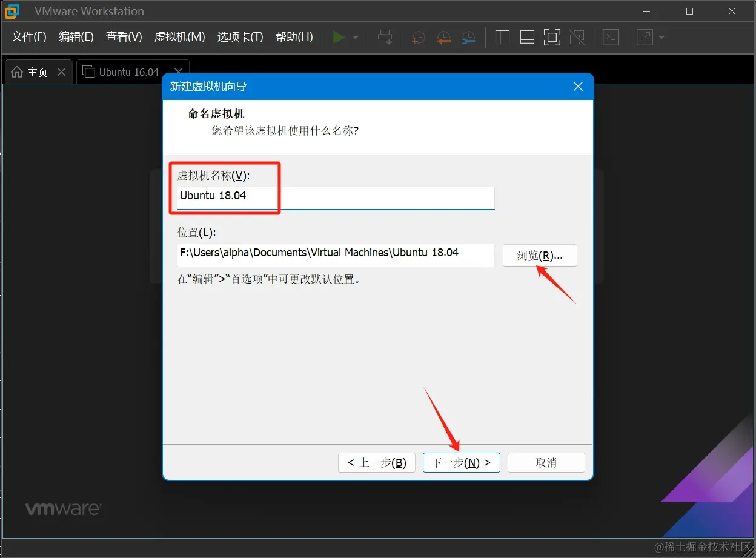Click the 虚拟机名称(V): label
Screen dimensions: 756x558
(213, 176)
